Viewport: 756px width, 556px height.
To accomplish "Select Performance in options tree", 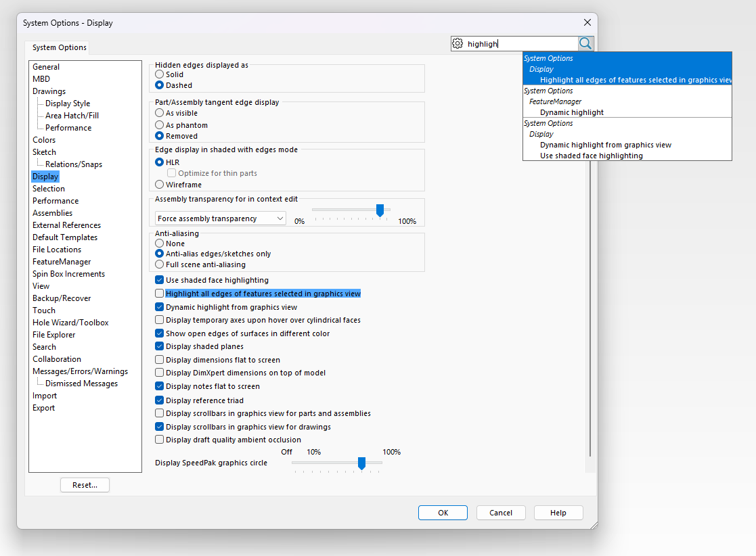I will tap(55, 201).
